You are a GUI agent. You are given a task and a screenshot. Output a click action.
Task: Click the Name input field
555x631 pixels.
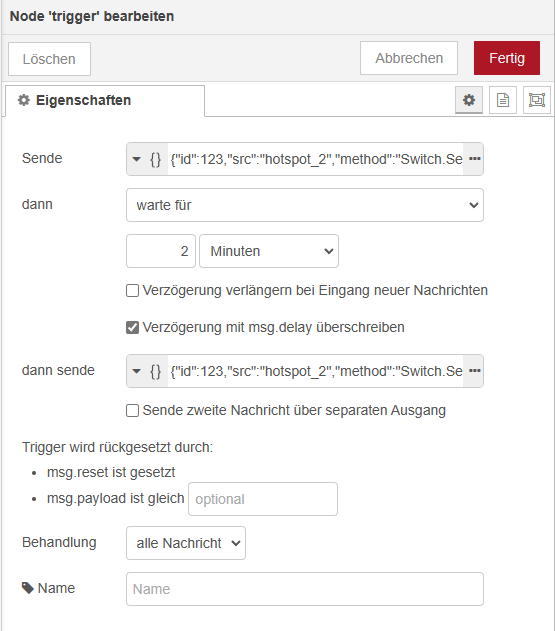click(x=305, y=589)
